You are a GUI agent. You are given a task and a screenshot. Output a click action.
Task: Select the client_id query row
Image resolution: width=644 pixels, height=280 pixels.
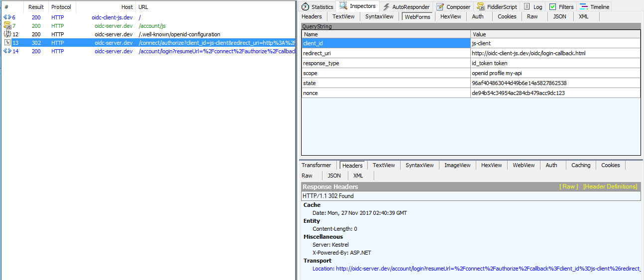tap(471, 43)
